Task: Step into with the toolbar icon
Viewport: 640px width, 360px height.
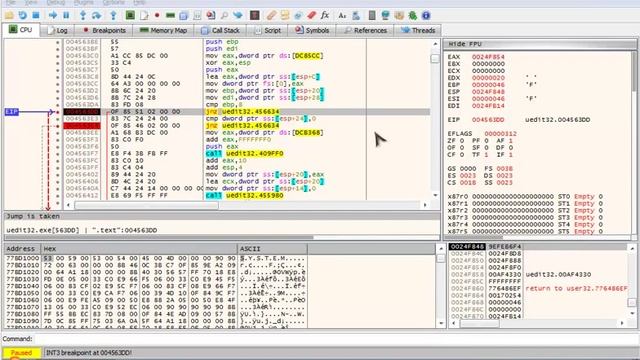Action: tap(83, 16)
